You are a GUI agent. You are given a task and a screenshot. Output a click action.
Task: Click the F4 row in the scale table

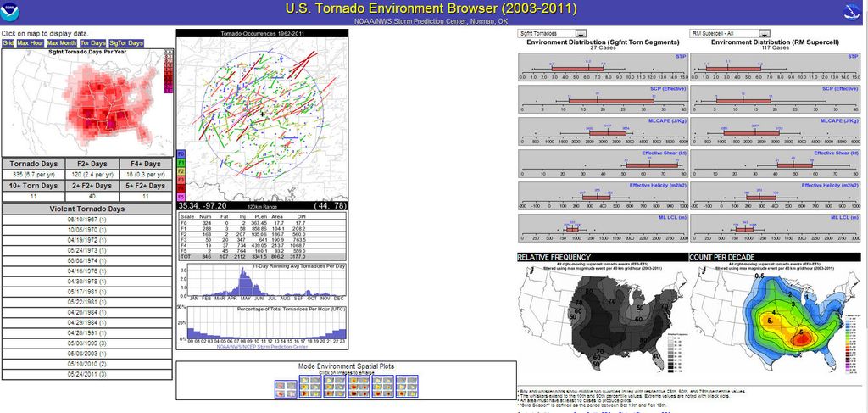tap(262, 245)
